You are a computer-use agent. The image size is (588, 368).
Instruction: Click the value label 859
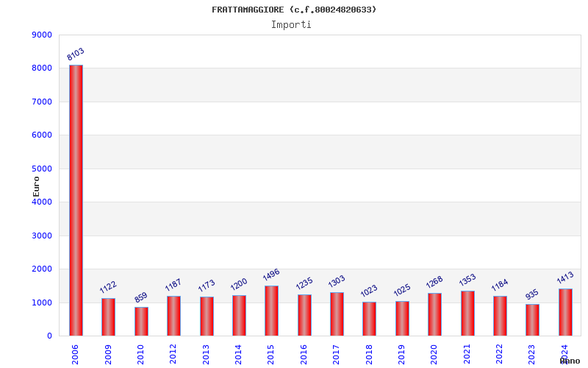[141, 297]
